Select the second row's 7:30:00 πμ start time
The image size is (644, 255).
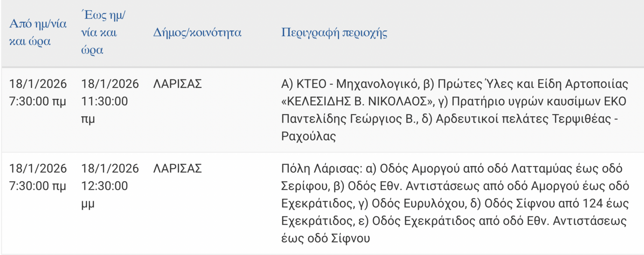coord(38,186)
